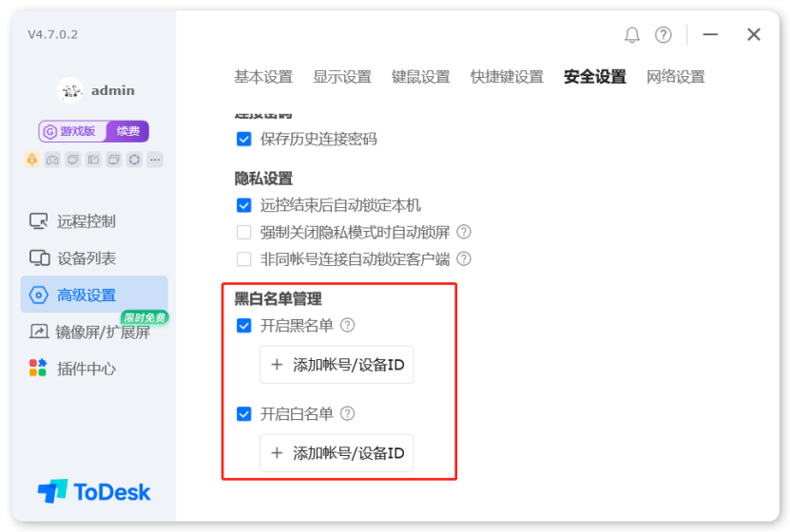Click the stacked monitor privilege icon

pyautogui.click(x=73, y=160)
